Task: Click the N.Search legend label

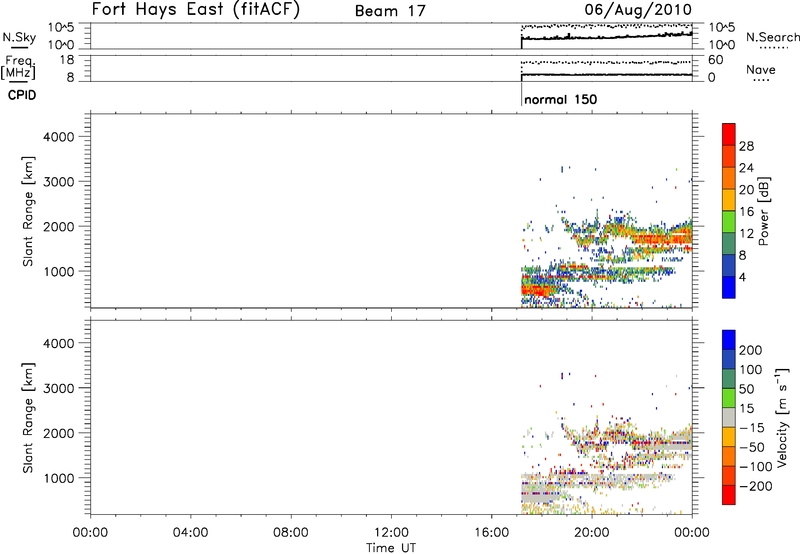Action: [x=772, y=37]
